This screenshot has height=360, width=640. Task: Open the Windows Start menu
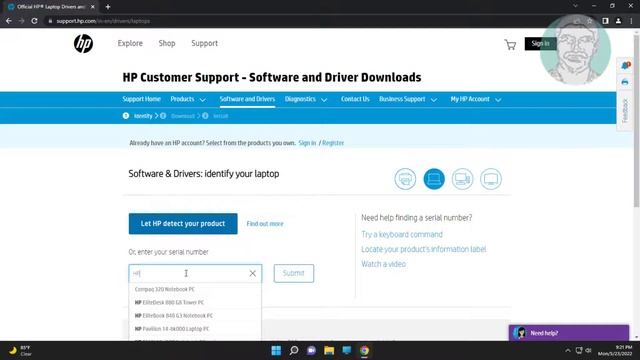click(x=276, y=351)
